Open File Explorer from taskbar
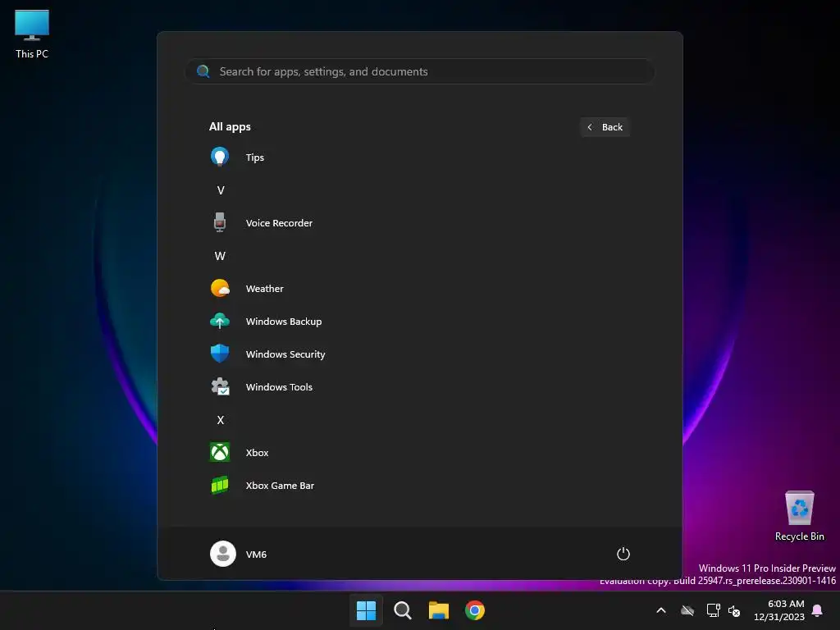Screen dimensions: 840x630 click(439, 610)
